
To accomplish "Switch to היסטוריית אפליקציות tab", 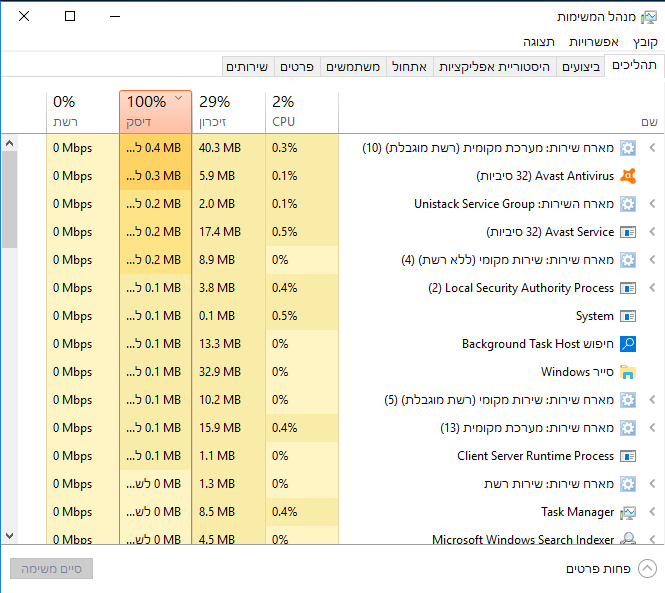I will point(495,67).
